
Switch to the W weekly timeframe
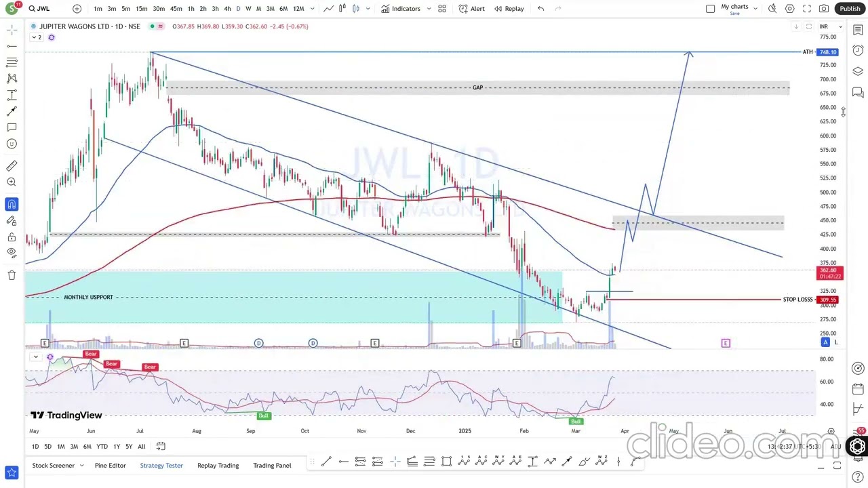click(248, 9)
